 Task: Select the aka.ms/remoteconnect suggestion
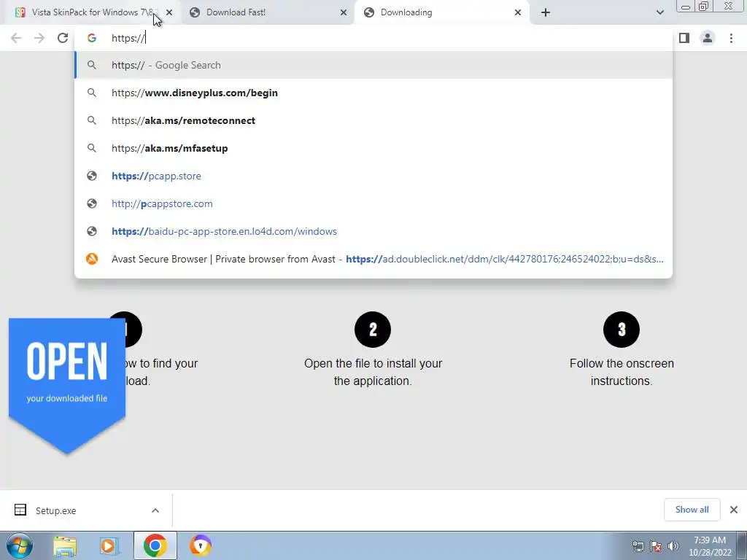pos(373,120)
